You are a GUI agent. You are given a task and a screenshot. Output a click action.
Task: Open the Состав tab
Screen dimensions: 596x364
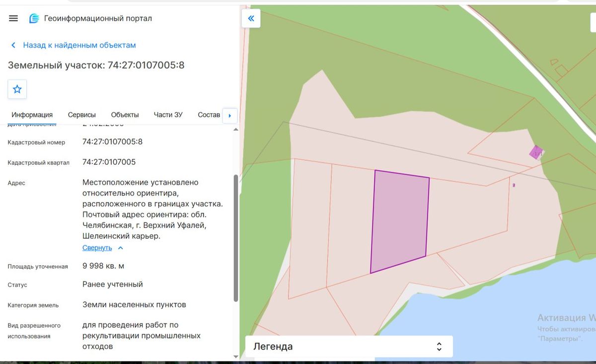point(209,115)
